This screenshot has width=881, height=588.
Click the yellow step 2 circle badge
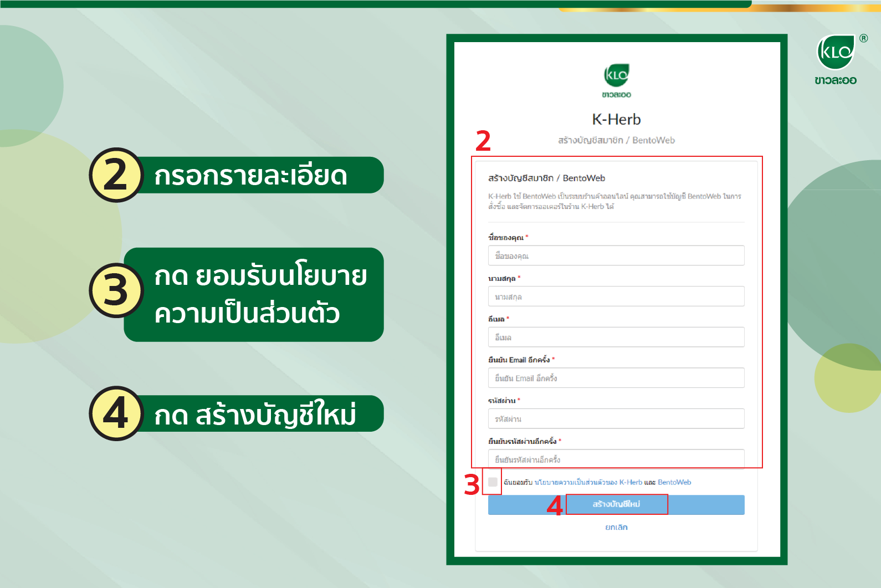point(116,175)
